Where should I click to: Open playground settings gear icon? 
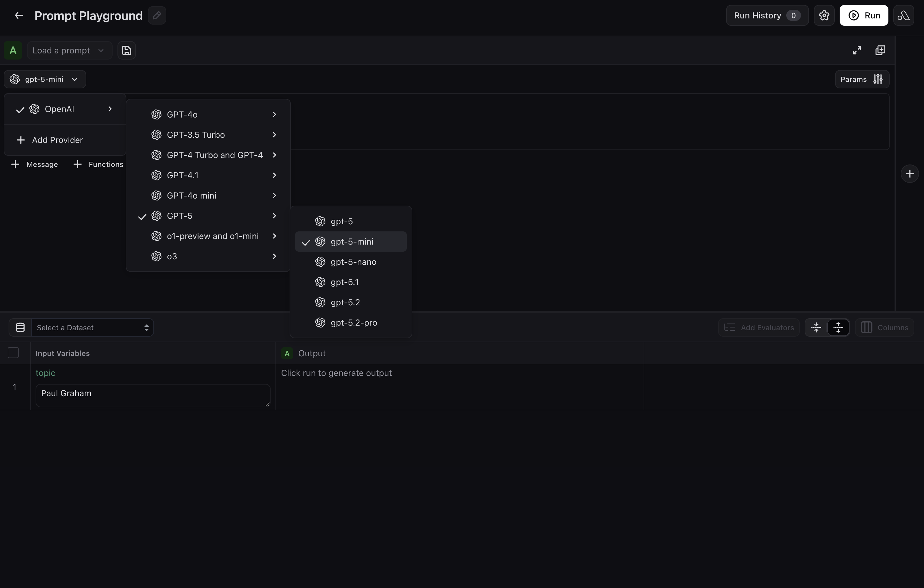pyautogui.click(x=824, y=15)
